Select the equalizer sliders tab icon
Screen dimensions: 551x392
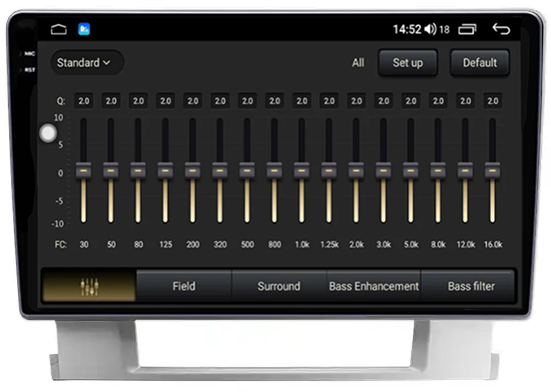point(89,286)
